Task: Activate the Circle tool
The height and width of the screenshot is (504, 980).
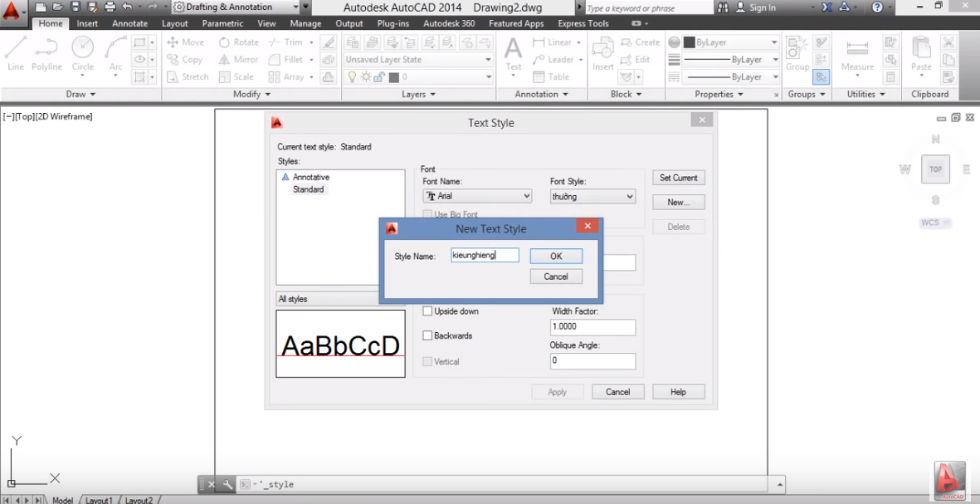Action: 82,58
